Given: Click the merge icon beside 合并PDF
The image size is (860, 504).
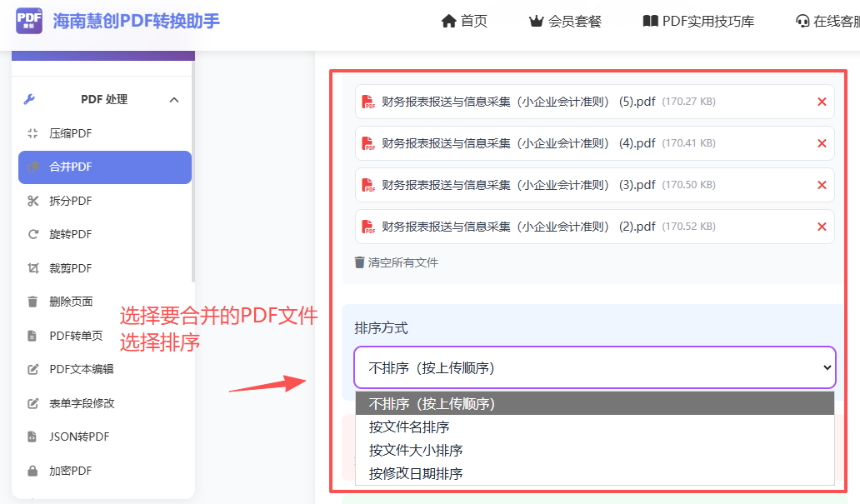Looking at the screenshot, I should click(32, 167).
